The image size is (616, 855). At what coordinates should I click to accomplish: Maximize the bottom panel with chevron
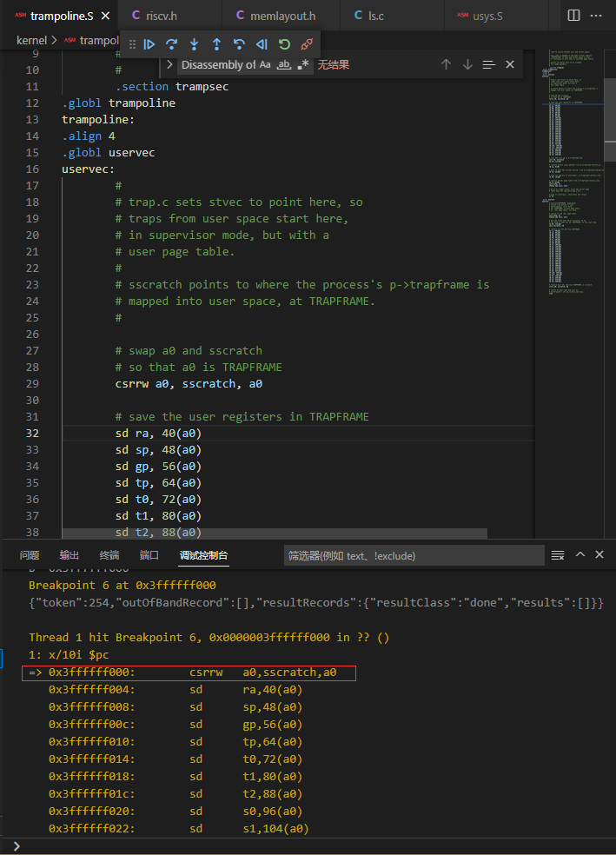click(580, 555)
